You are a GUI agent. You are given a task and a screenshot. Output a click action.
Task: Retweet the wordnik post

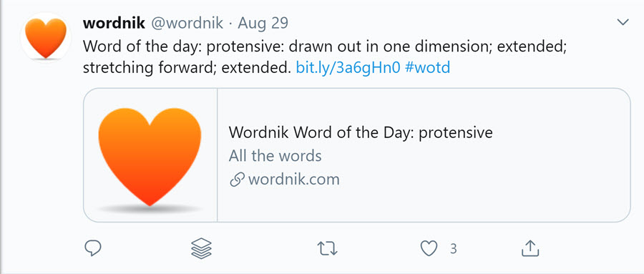(x=327, y=248)
